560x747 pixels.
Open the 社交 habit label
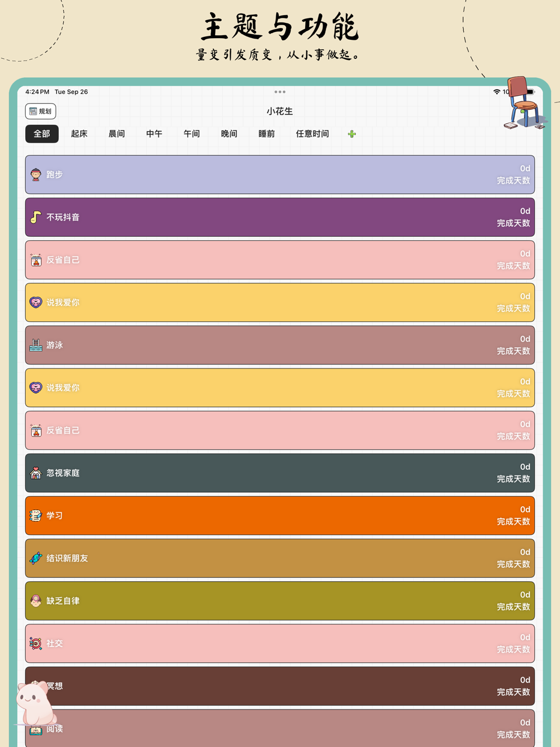[x=55, y=643]
